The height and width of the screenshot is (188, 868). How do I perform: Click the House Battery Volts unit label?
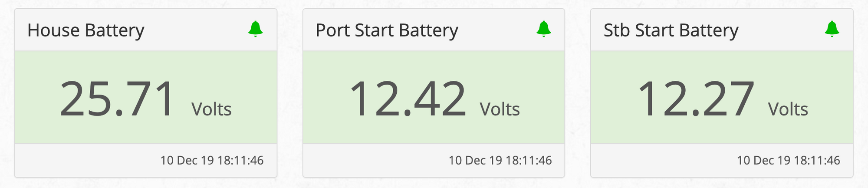(211, 109)
